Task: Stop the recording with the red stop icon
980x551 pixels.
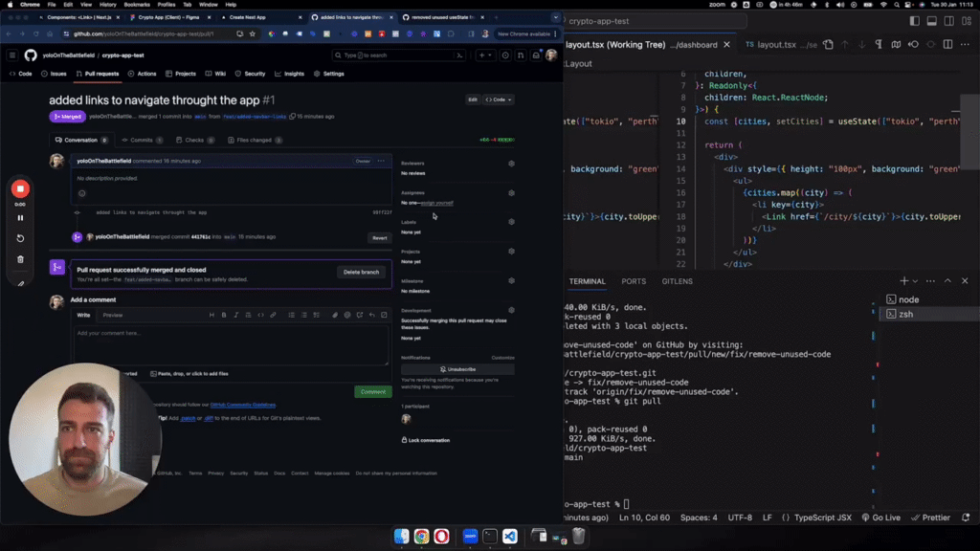Action: [19, 188]
